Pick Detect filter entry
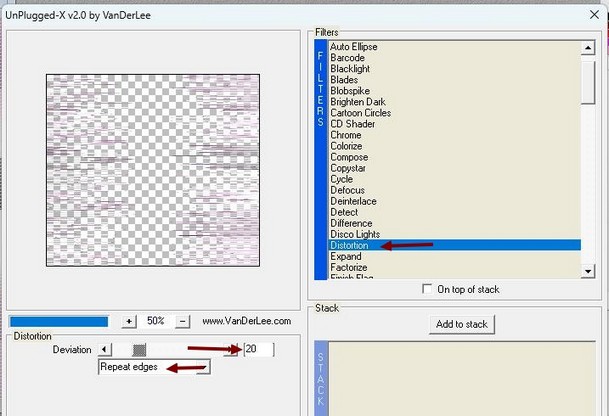The width and height of the screenshot is (609, 416). pyautogui.click(x=344, y=212)
